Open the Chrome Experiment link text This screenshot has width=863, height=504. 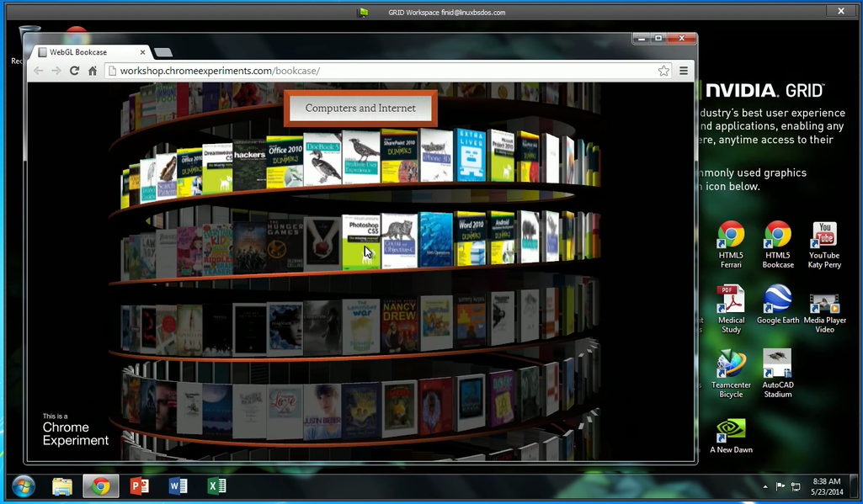click(x=74, y=432)
